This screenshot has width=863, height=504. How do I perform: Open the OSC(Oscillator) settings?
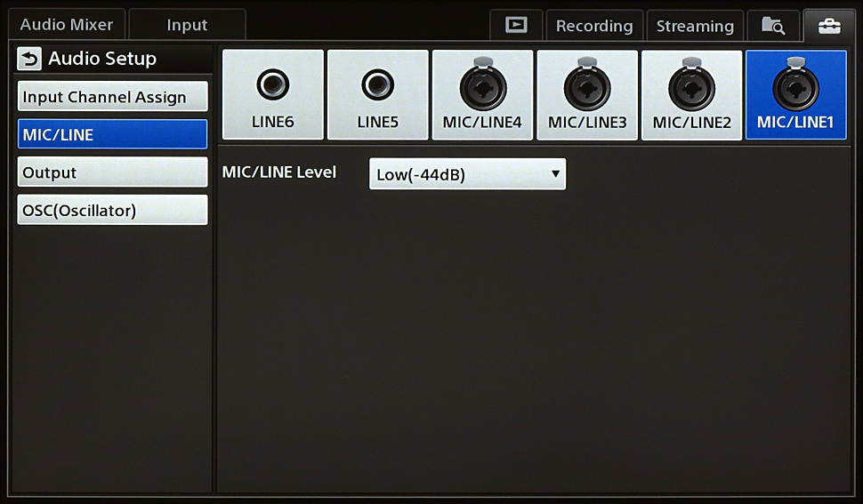pos(112,211)
